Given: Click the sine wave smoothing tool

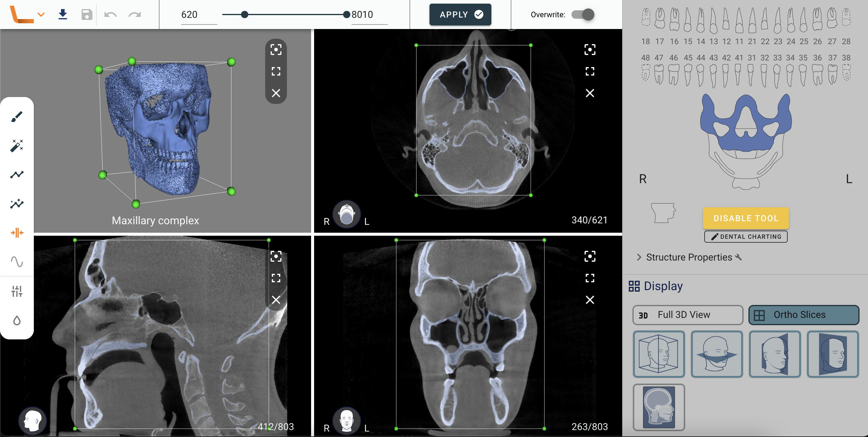Looking at the screenshot, I should (17, 262).
